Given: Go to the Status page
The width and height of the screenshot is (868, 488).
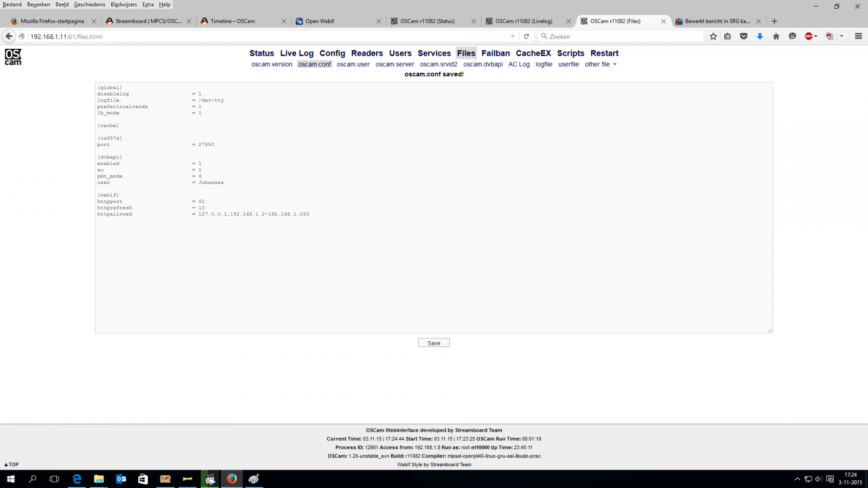Looking at the screenshot, I should pos(261,53).
